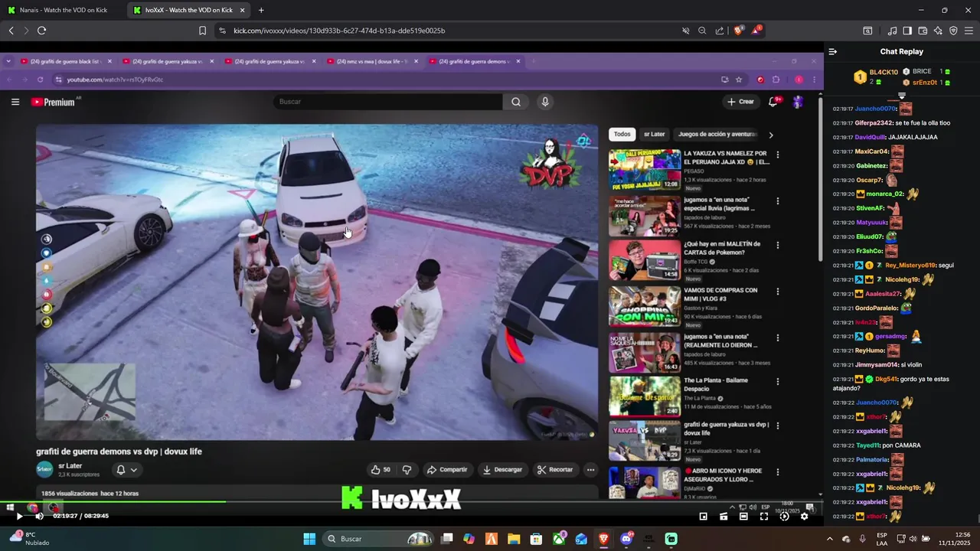Toggle the taskbar microphone tray icon

[862, 539]
